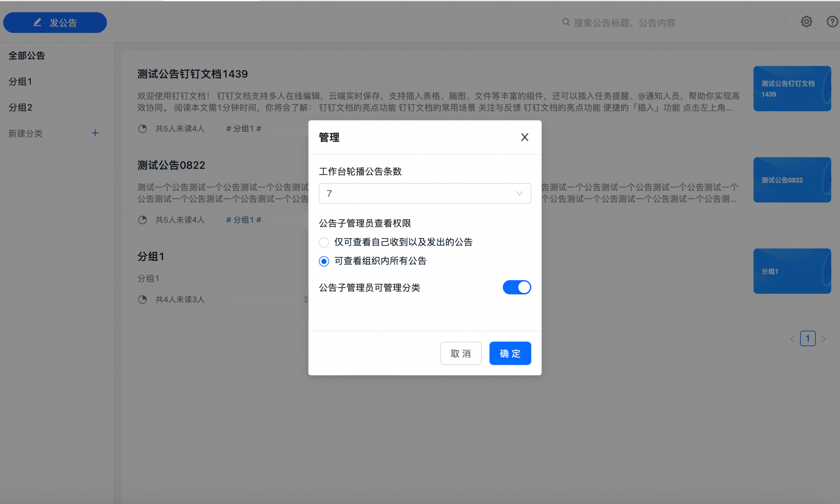Click the plus icon beside 新建分类
Screen dimensions: 840x504
(95, 133)
